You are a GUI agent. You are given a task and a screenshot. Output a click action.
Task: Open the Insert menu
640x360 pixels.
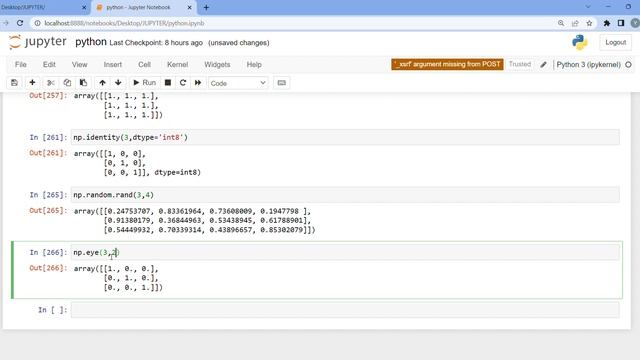tap(113, 64)
